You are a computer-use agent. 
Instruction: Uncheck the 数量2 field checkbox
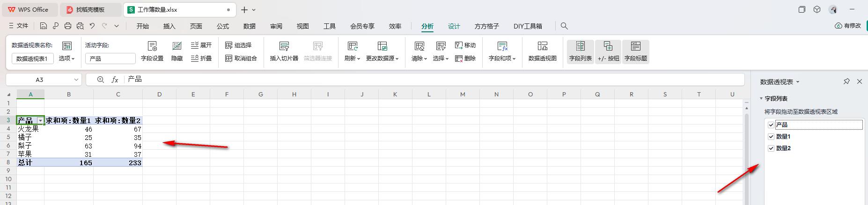tap(771, 148)
